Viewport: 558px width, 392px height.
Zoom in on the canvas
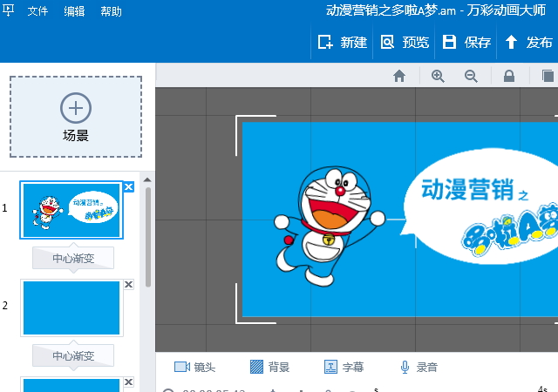pyautogui.click(x=438, y=76)
